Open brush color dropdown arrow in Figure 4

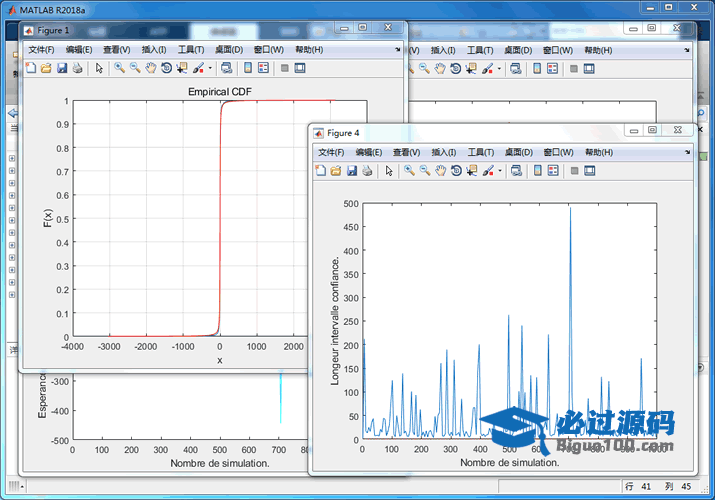500,171
